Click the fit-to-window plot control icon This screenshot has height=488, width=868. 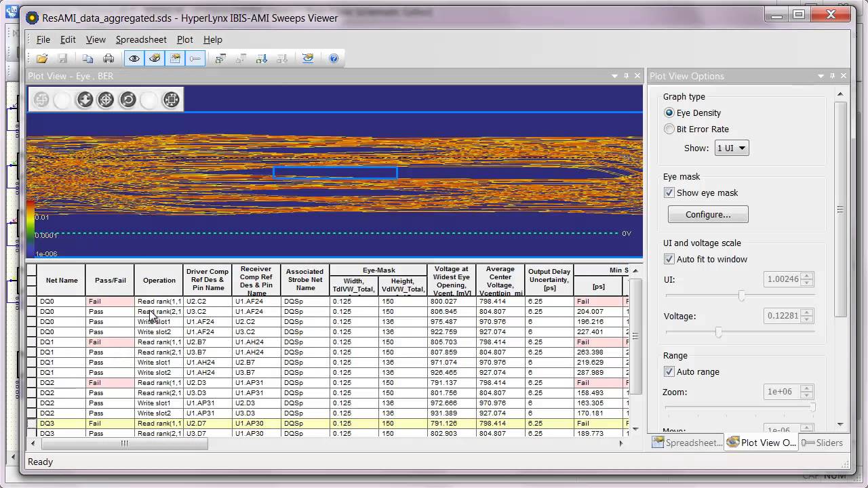(171, 100)
